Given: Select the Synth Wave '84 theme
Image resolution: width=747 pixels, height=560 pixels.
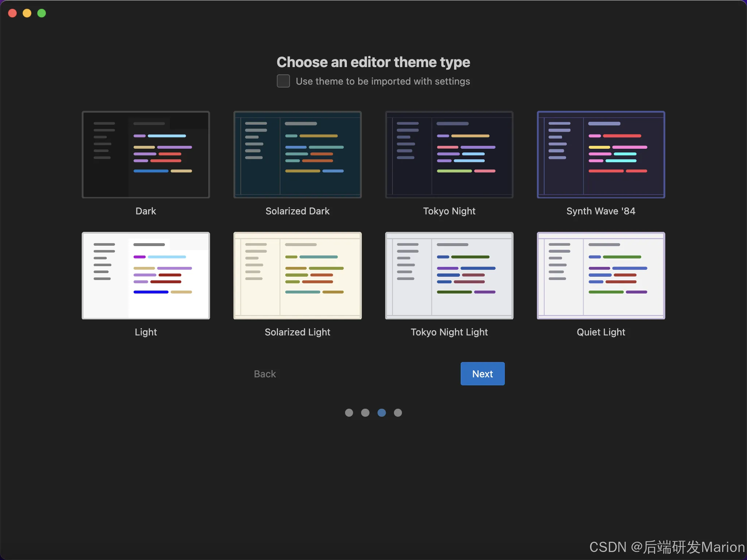Looking at the screenshot, I should [x=600, y=155].
